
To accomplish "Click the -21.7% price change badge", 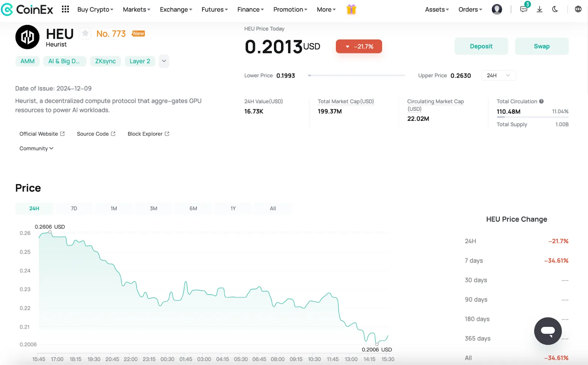I will [x=359, y=46].
